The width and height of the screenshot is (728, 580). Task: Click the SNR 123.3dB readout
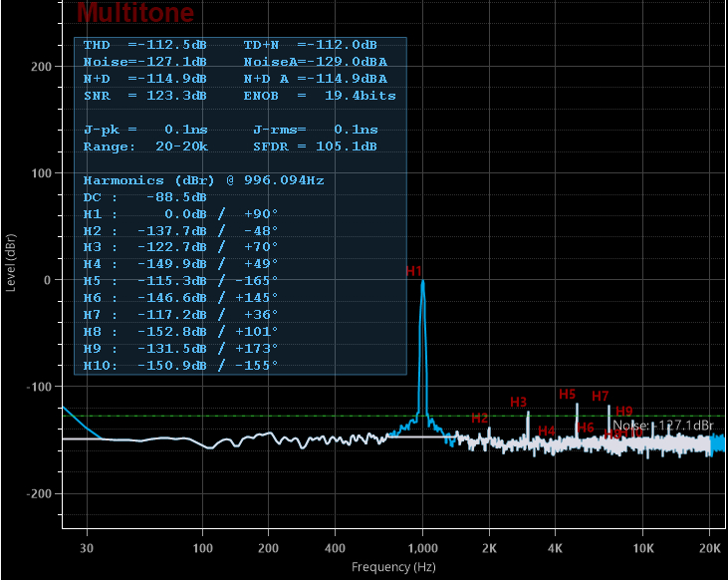tap(145, 96)
